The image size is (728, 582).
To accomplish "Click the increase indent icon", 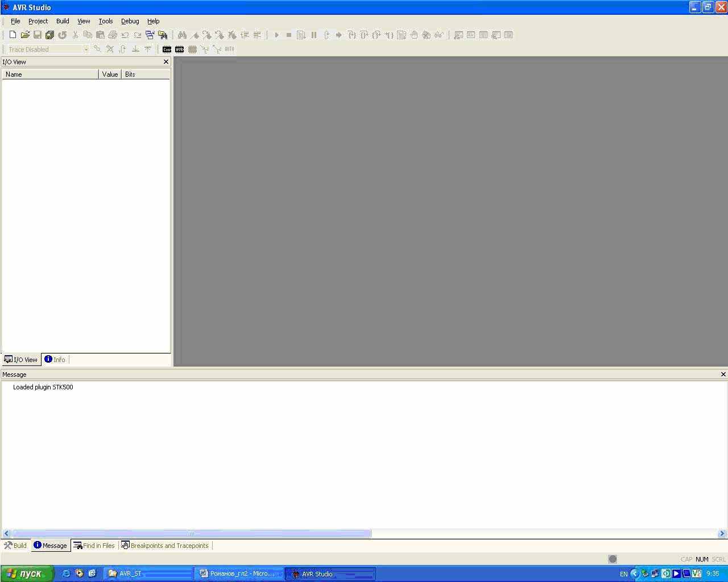I will pyautogui.click(x=245, y=35).
